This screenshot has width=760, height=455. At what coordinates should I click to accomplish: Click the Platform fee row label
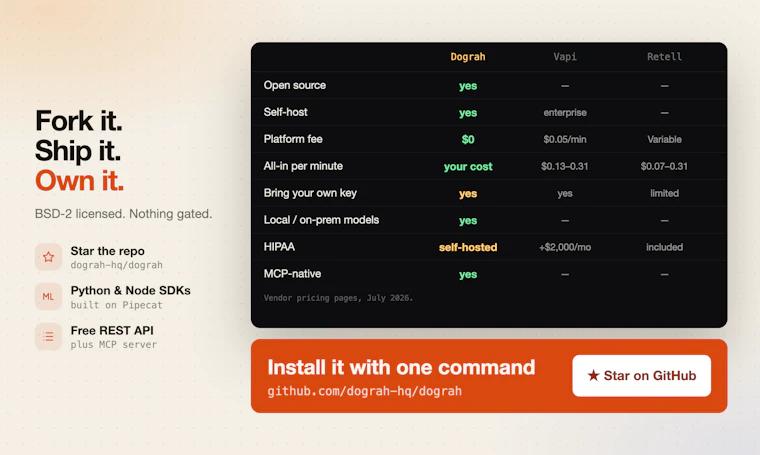coord(293,139)
